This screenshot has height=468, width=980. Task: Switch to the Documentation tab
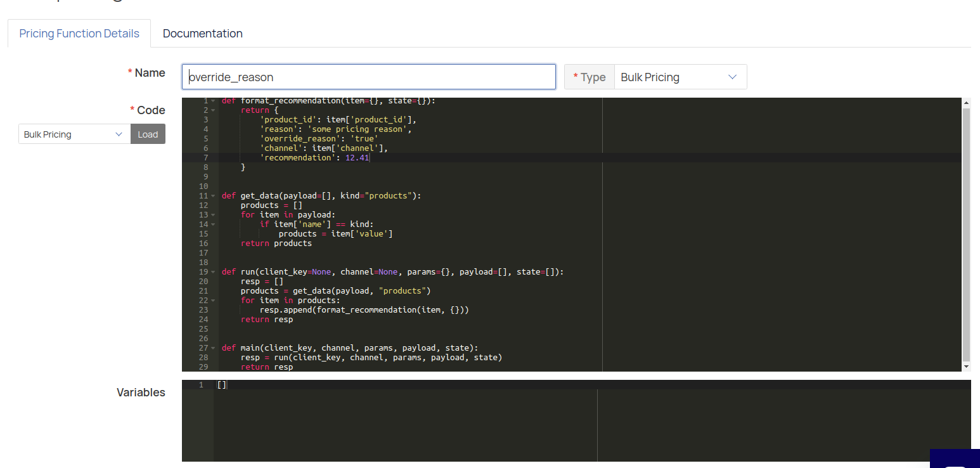(x=202, y=34)
